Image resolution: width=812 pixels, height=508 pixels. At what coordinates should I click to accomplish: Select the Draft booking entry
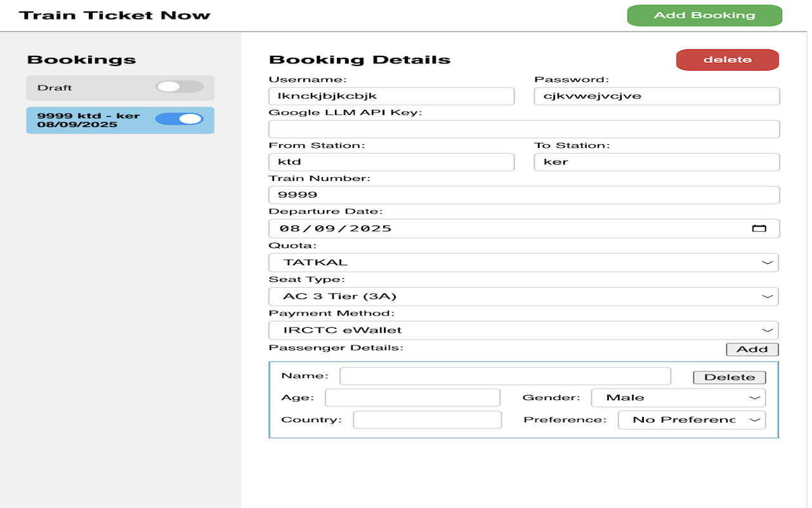89,88
